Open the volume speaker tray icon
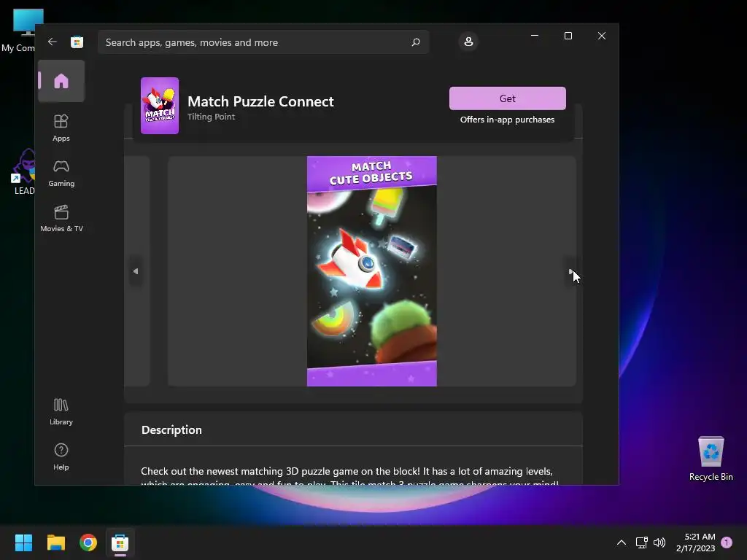This screenshot has width=747, height=560. 659,542
